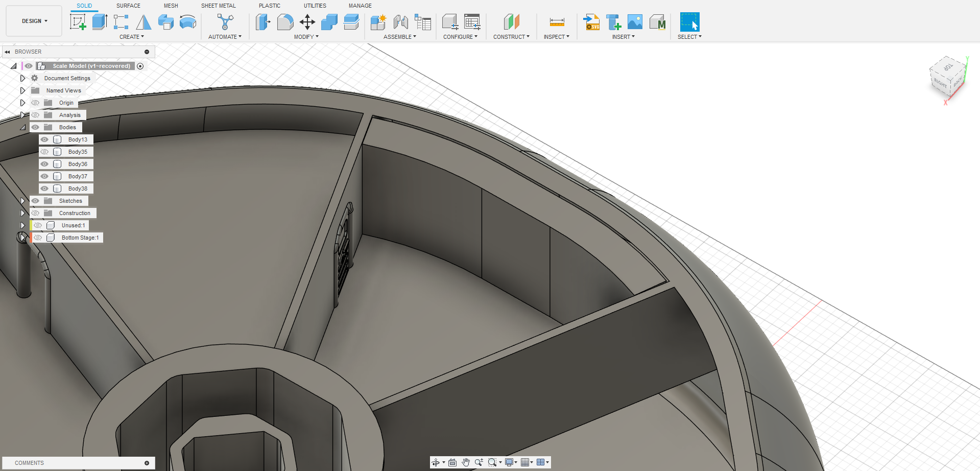The height and width of the screenshot is (471, 980).
Task: Open the ASSEMBLE dropdown menu
Action: point(400,37)
